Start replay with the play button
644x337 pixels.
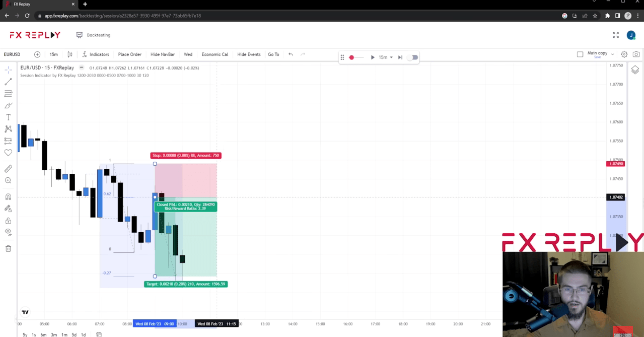(373, 57)
